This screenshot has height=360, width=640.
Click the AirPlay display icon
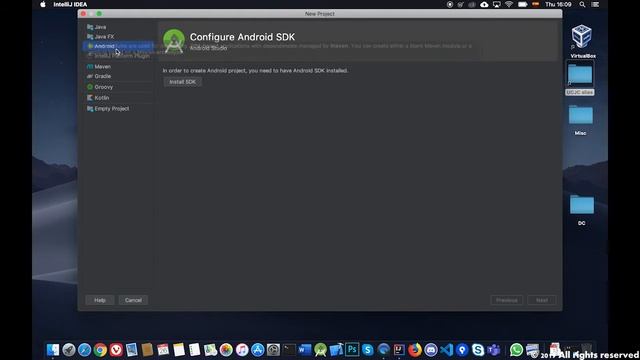click(496, 4)
